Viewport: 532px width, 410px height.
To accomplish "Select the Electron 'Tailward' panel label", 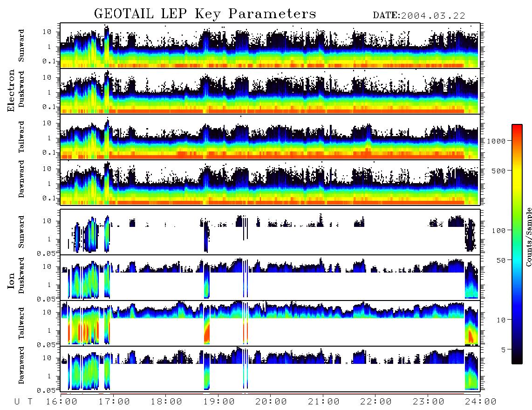I will (x=21, y=137).
